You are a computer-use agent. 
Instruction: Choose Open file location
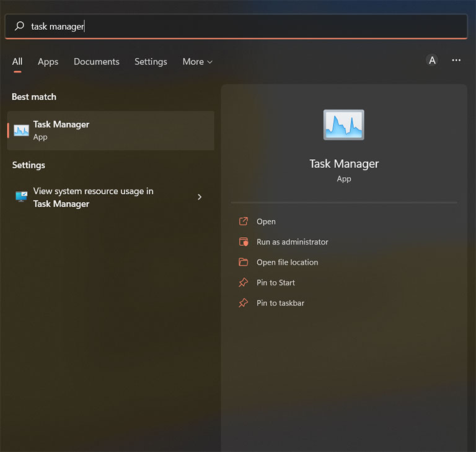287,262
